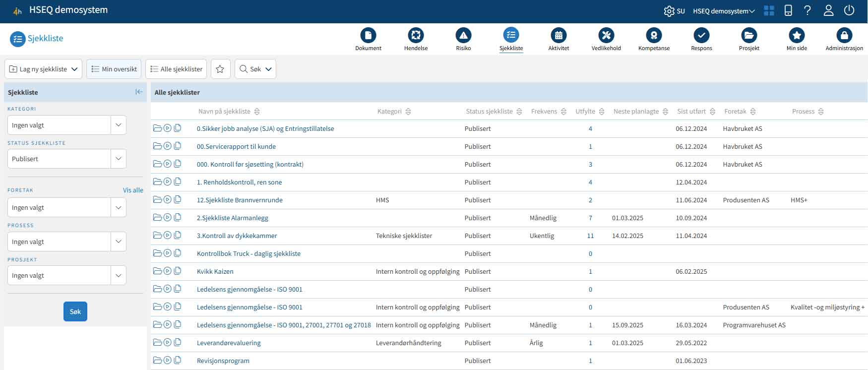Open folder icon for 2.Sjekkliste Alarmanlegg
868x370 pixels.
tap(157, 218)
